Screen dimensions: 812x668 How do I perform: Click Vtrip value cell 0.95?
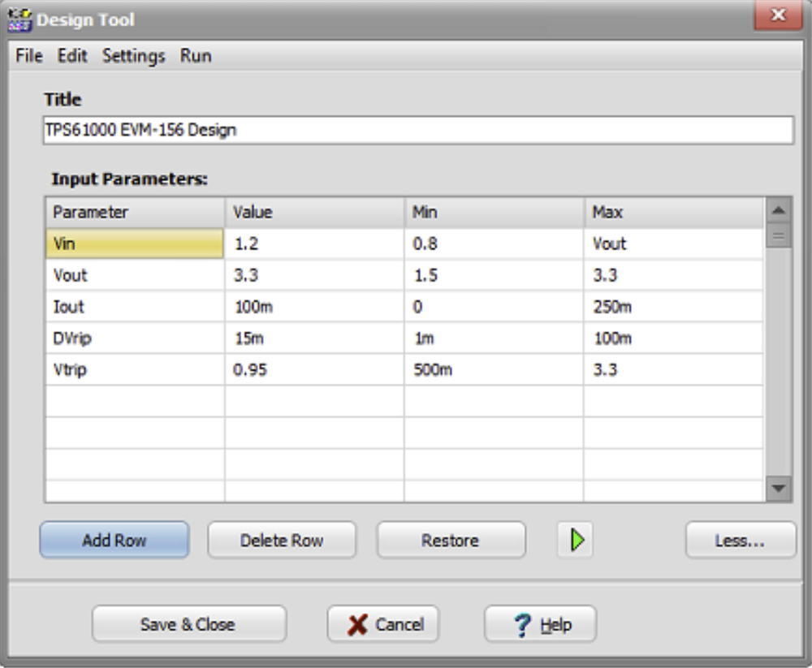pos(314,370)
